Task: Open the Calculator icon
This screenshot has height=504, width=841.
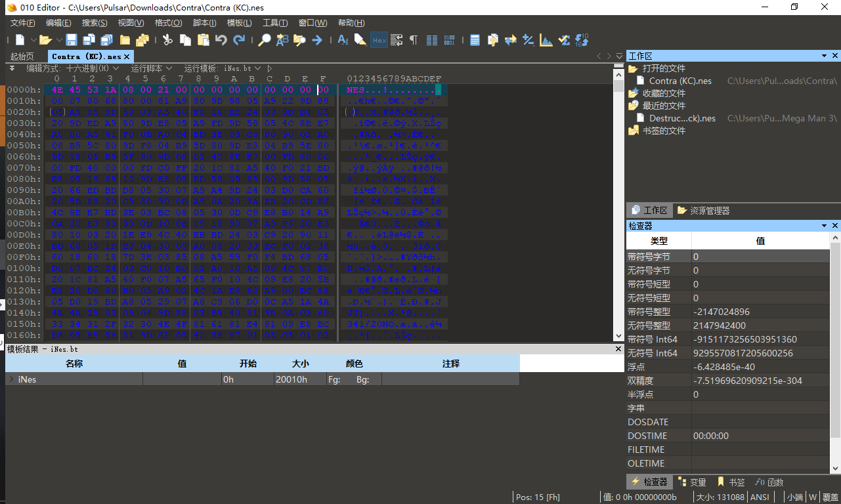Action: click(475, 40)
